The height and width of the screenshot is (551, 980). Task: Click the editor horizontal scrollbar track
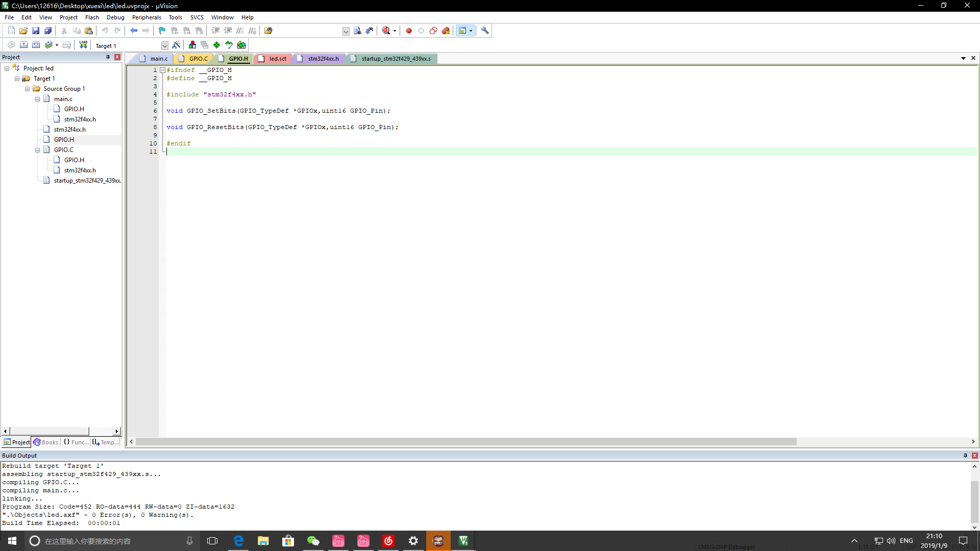tap(883, 442)
